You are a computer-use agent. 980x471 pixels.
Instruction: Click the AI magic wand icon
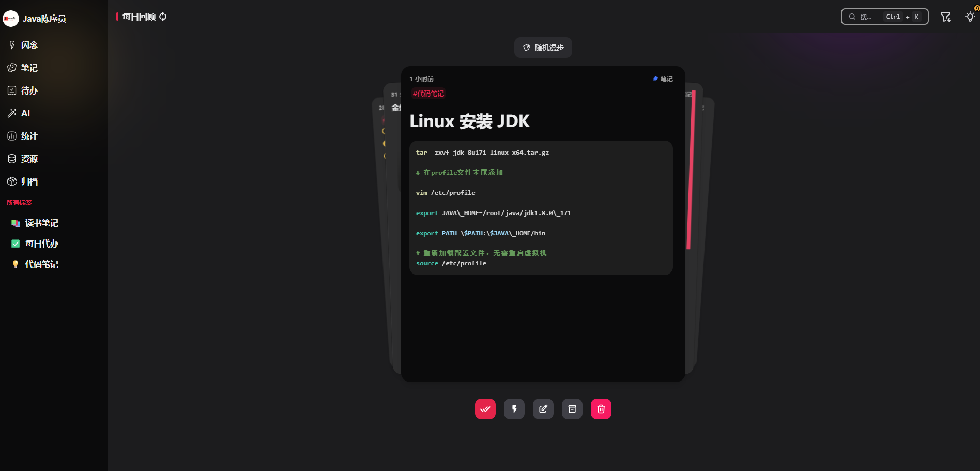[12, 113]
